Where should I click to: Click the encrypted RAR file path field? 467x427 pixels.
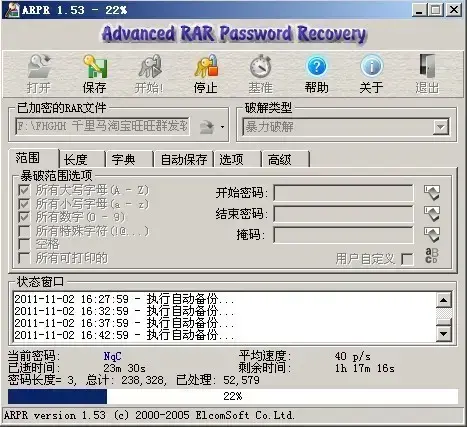[103, 127]
